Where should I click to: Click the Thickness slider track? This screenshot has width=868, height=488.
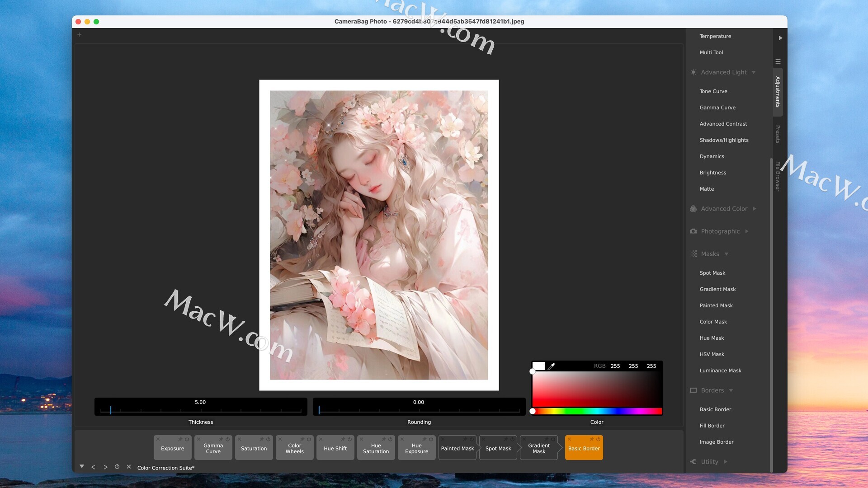201,410
